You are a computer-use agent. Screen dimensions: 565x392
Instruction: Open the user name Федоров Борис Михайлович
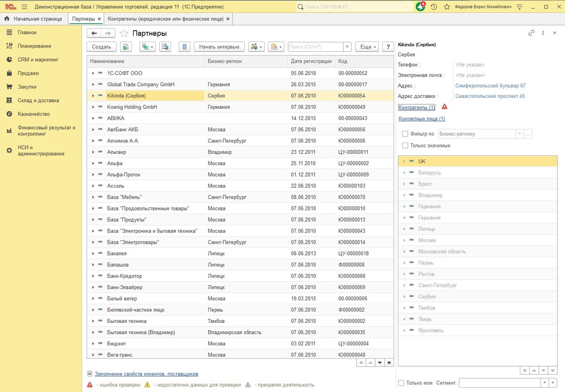482,7
